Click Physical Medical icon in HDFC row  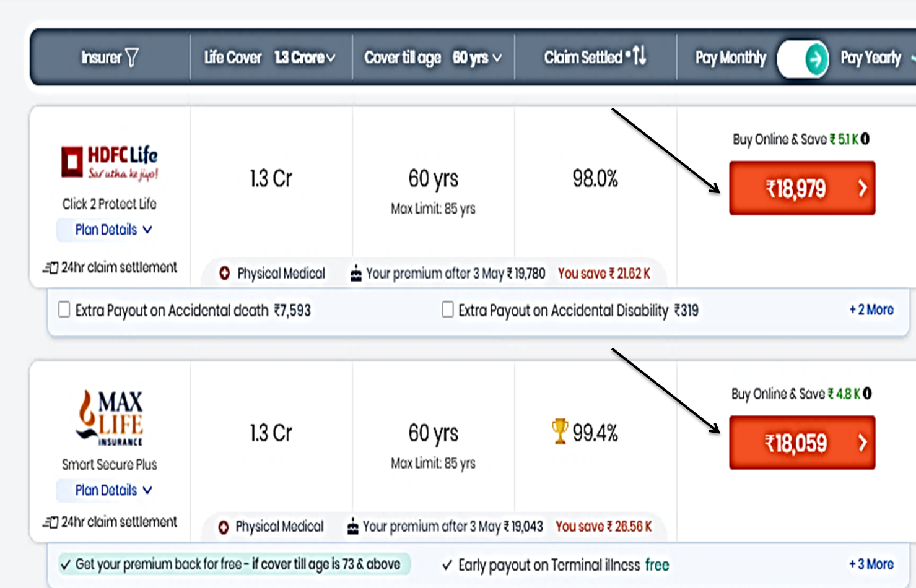point(224,273)
